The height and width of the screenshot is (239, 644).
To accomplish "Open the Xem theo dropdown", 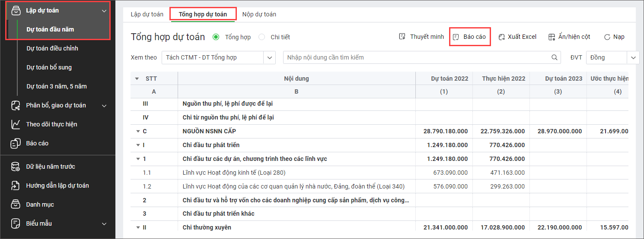I will [270, 57].
